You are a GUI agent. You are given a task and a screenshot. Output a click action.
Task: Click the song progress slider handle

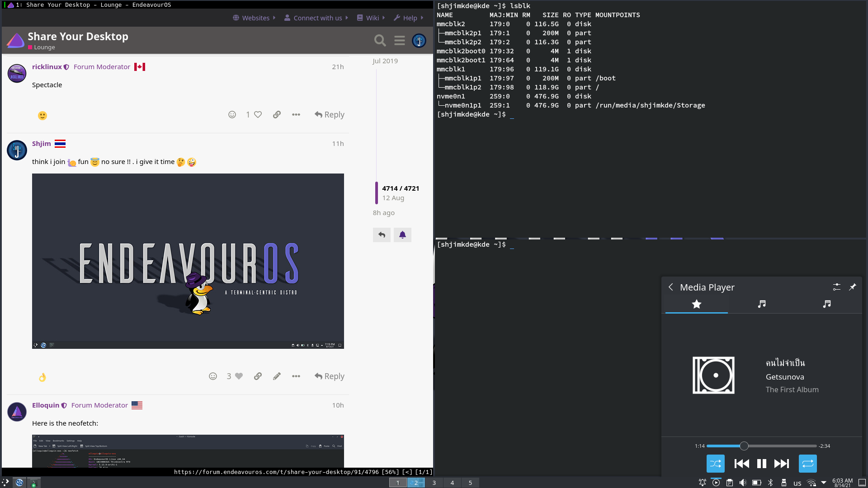pyautogui.click(x=744, y=446)
